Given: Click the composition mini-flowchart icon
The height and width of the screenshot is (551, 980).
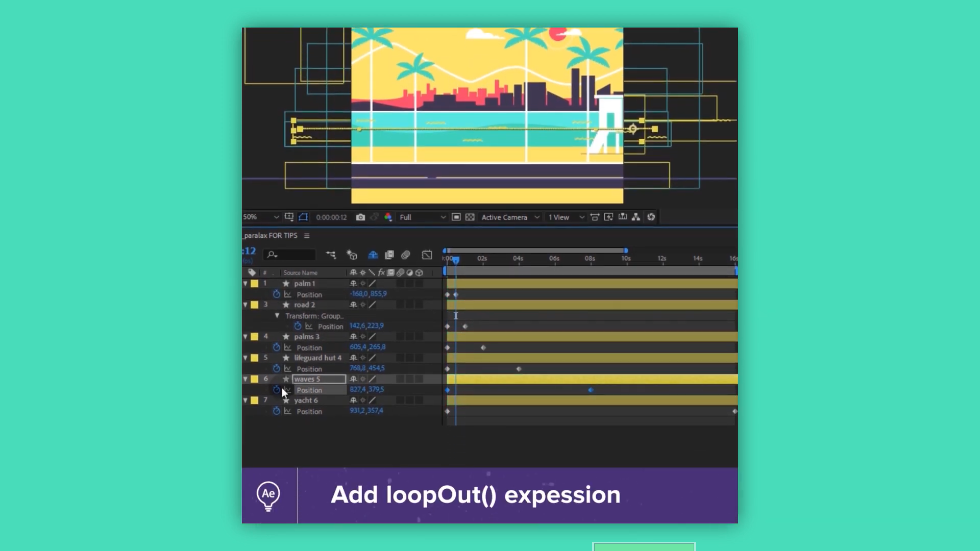Looking at the screenshot, I should point(331,255).
